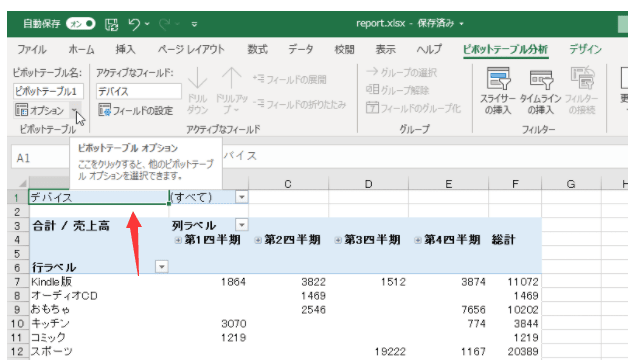
Task: Click the Undo arrow icon
Action: tap(134, 24)
